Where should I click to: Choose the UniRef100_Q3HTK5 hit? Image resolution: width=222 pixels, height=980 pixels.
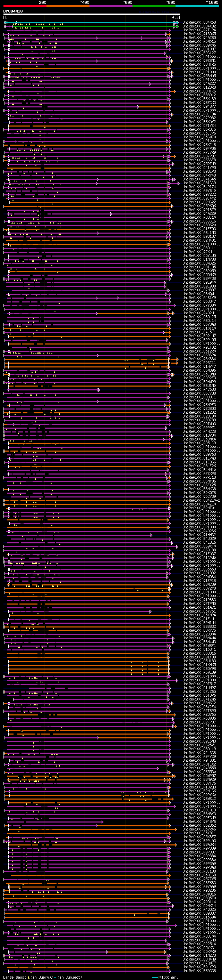coord(199,64)
